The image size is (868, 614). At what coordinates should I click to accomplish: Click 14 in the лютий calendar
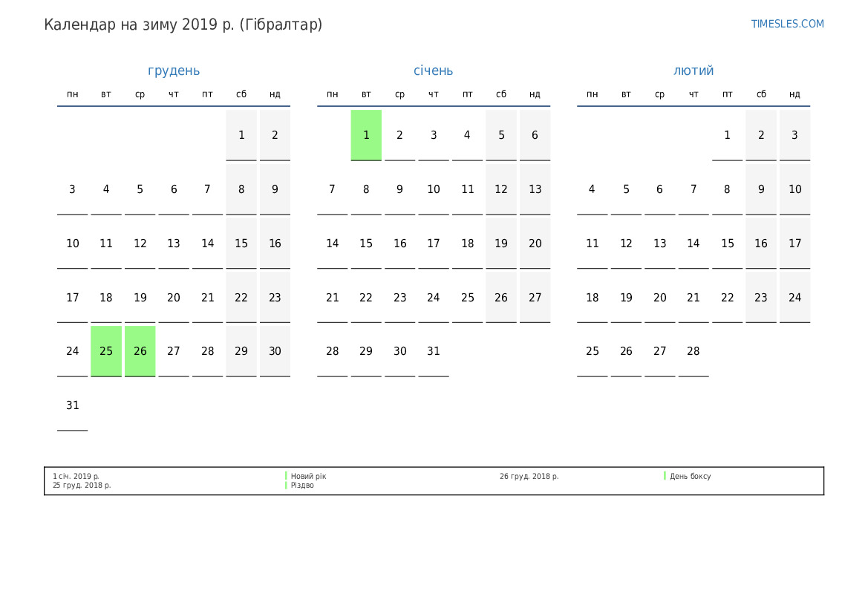pyautogui.click(x=693, y=243)
